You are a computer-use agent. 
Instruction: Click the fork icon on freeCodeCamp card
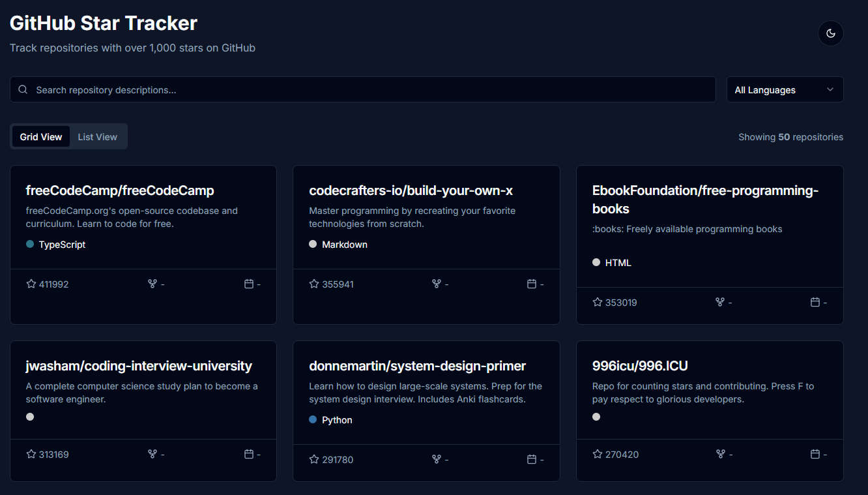(x=152, y=284)
